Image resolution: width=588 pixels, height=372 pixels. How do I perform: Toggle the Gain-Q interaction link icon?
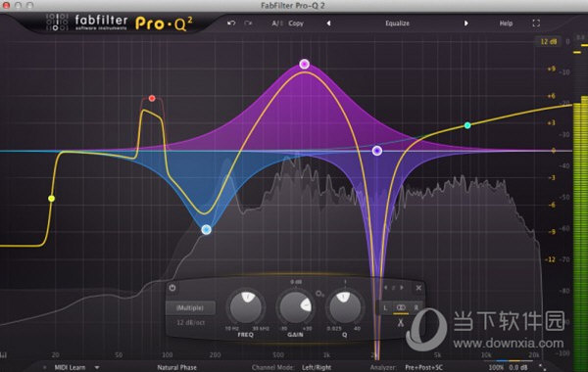pyautogui.click(x=319, y=294)
